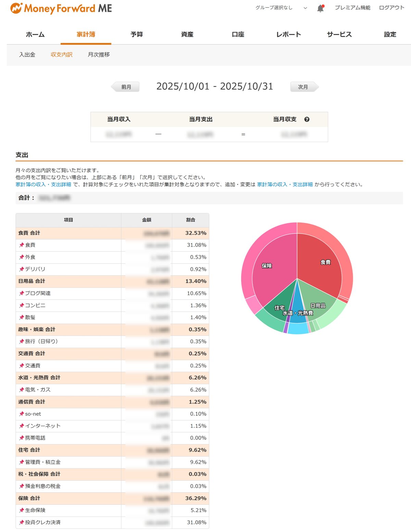Click the pin icon next to 生命保険
The image size is (411, 532).
point(22,510)
